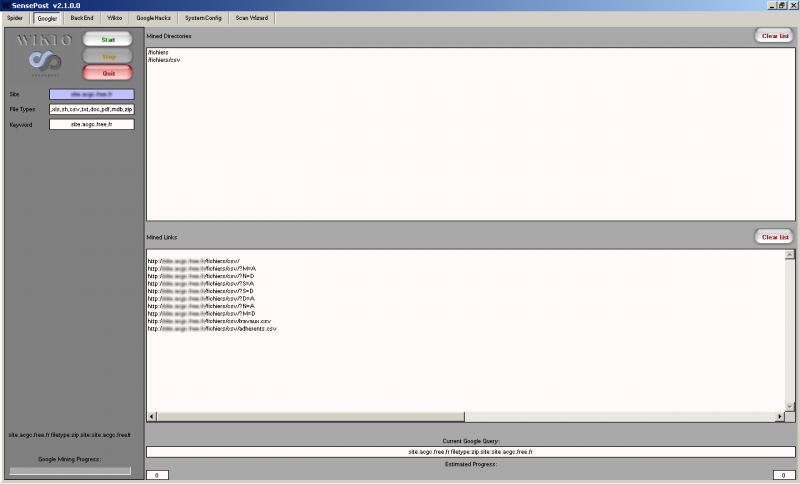Open the SystemConfig tab
Viewport: 800px width, 485px height.
pyautogui.click(x=203, y=18)
